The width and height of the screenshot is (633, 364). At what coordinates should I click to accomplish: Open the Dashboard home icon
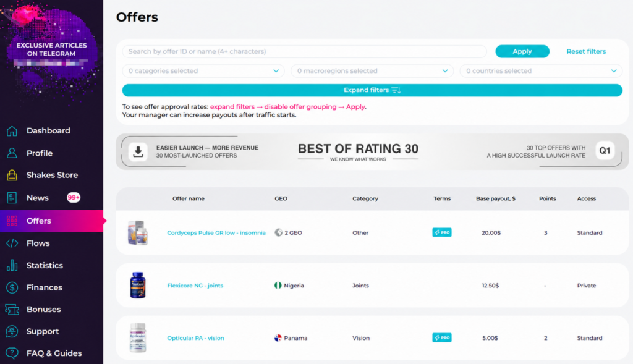pos(12,131)
